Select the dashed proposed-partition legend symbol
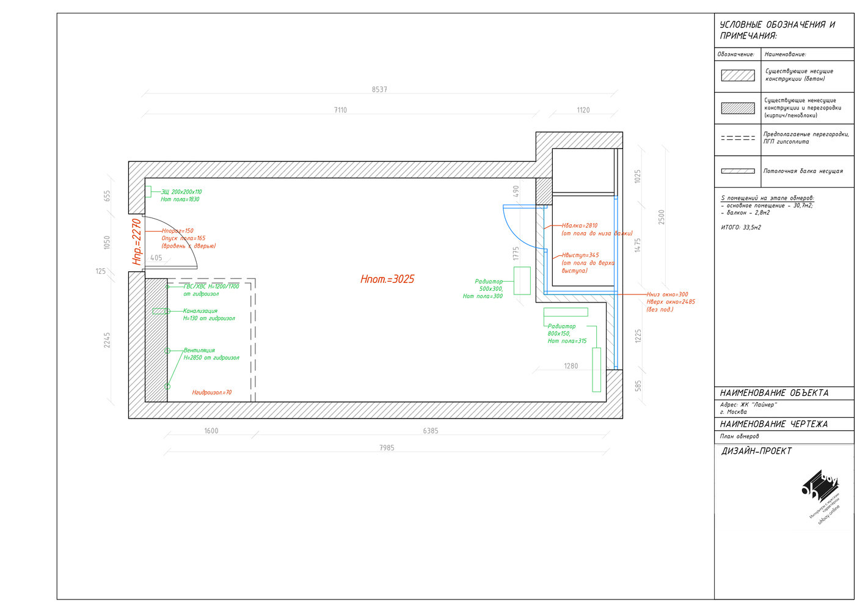The width and height of the screenshot is (868, 611). coord(737,138)
